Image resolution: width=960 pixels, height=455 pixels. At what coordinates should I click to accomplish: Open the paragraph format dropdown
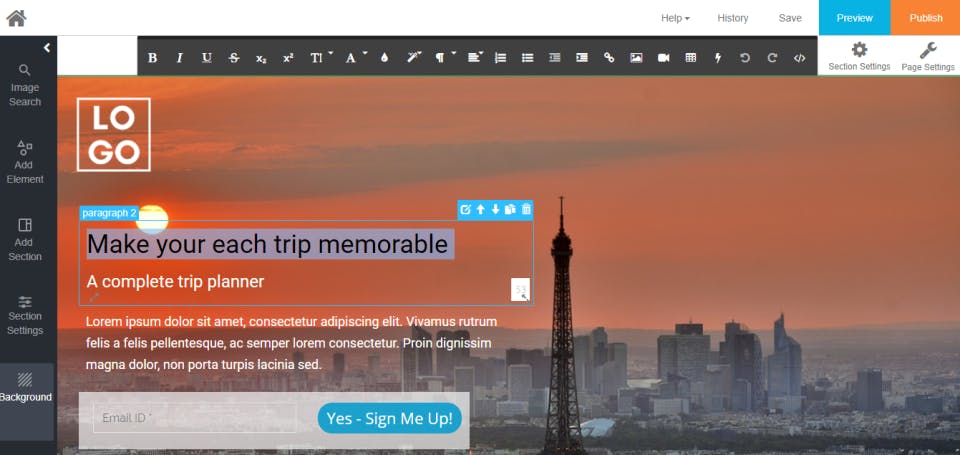pos(443,58)
